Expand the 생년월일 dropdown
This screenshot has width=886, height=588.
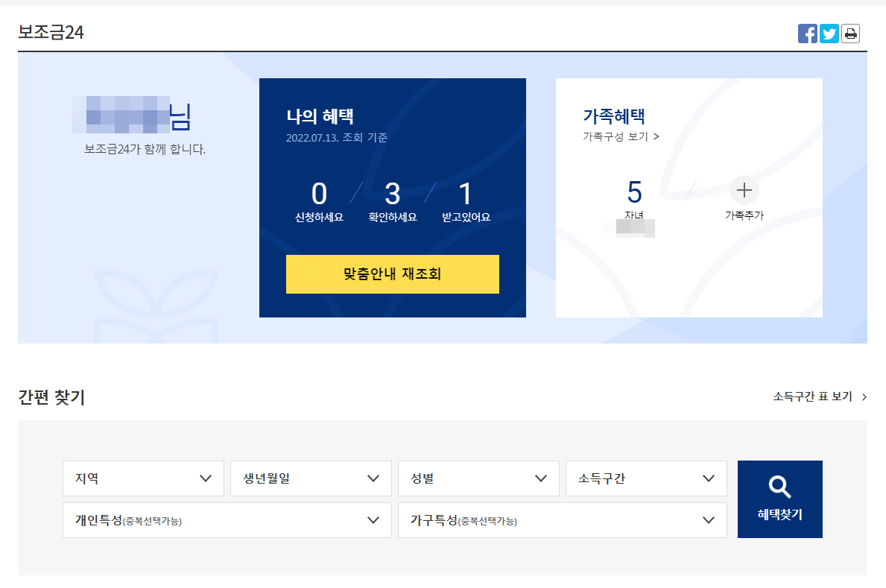click(311, 478)
